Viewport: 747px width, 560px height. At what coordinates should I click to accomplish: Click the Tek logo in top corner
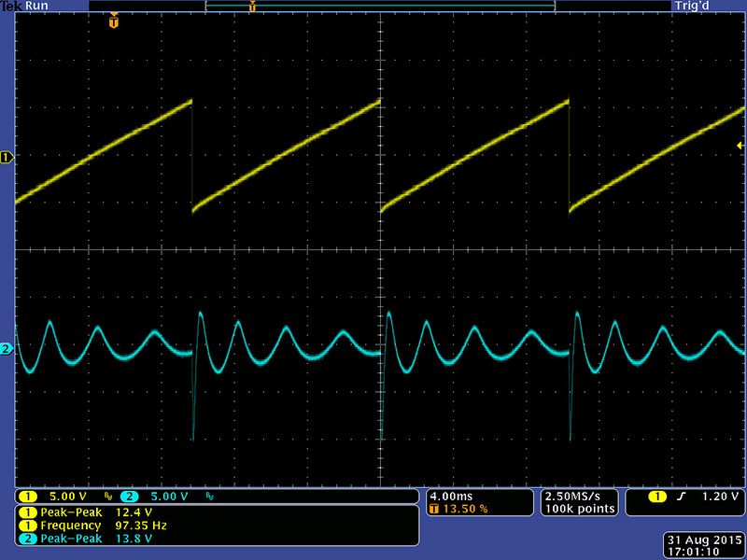(x=10, y=7)
